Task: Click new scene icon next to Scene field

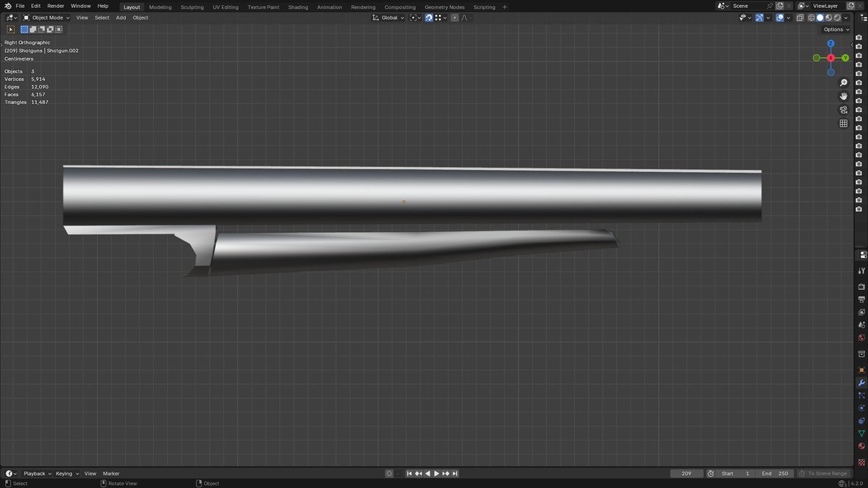Action: [x=780, y=6]
